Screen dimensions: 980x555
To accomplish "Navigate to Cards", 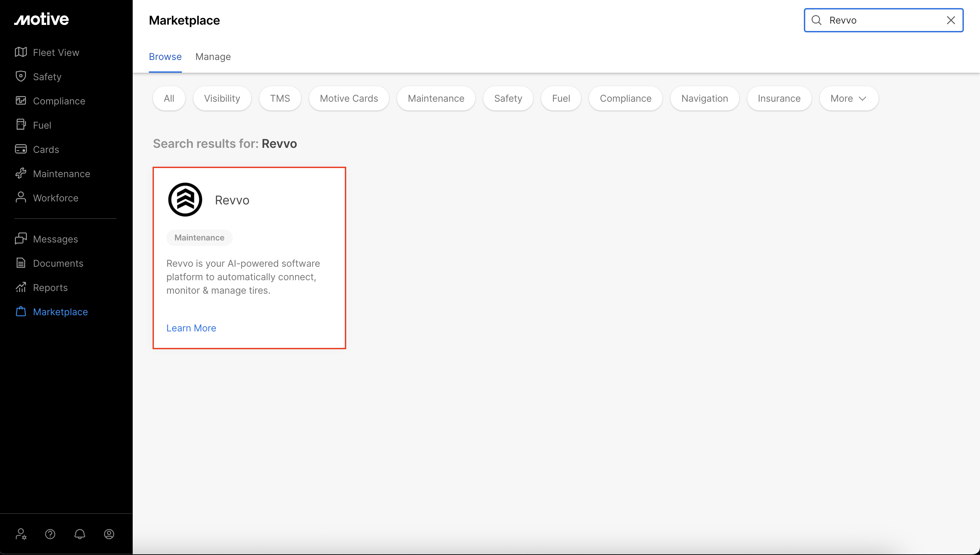I will pos(46,149).
